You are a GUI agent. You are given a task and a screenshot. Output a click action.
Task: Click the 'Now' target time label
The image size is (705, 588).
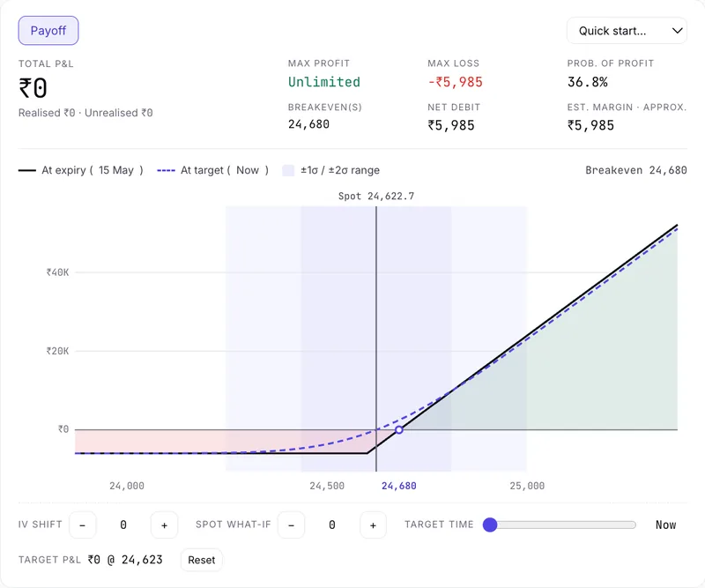click(665, 525)
